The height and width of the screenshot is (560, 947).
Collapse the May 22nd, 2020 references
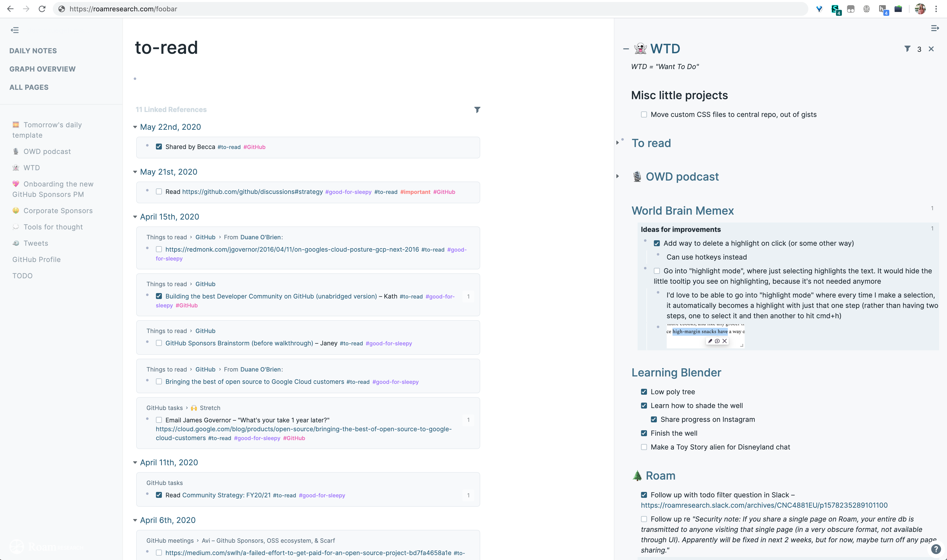pyautogui.click(x=135, y=127)
